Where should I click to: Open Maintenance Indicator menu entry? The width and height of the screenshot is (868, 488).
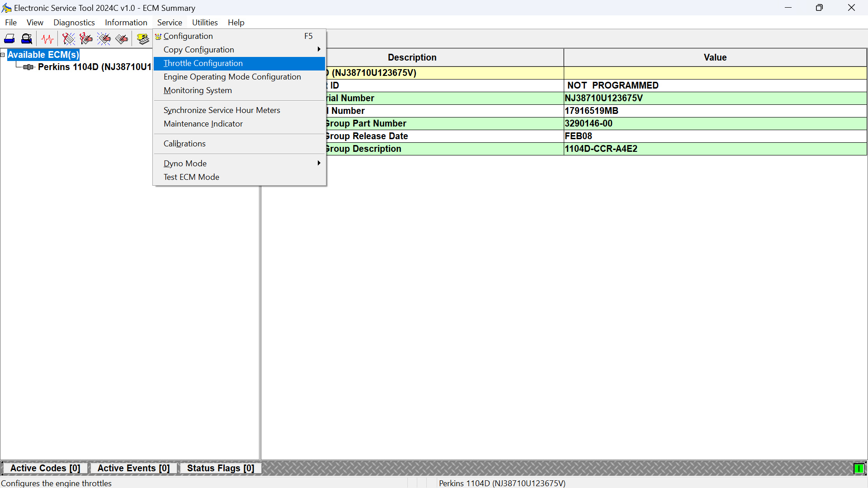pos(240,124)
